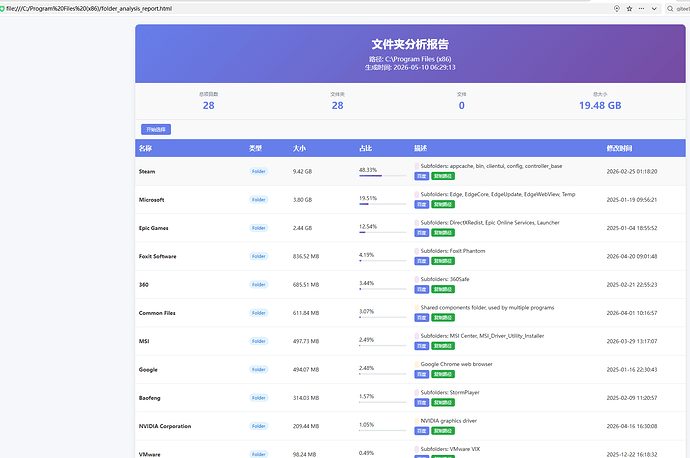This screenshot has width=690, height=458.
Task: Sort by the 修改时间 column header
Action: click(x=619, y=148)
